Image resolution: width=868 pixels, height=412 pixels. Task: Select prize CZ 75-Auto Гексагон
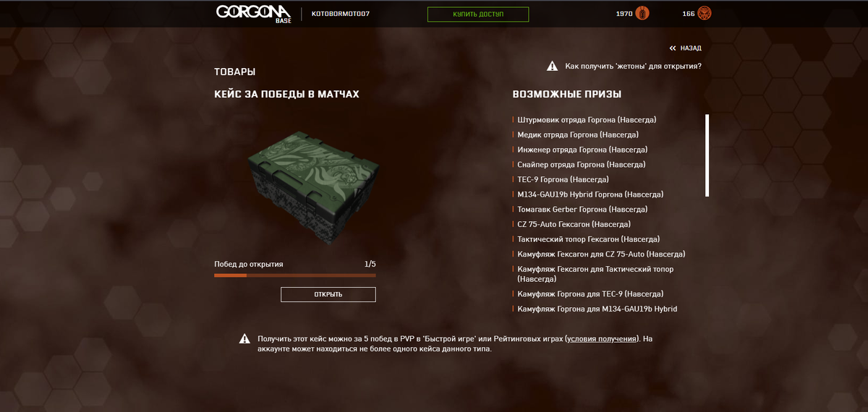(x=574, y=224)
